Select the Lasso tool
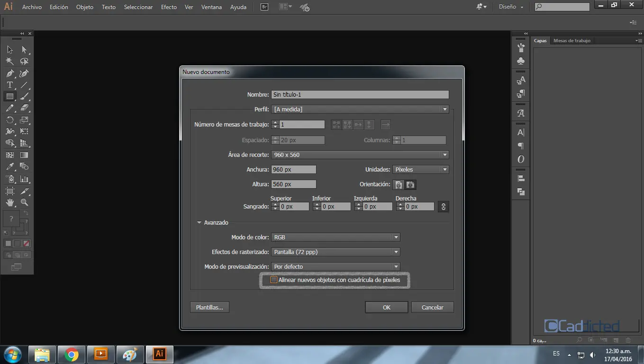The image size is (644, 364). [x=25, y=61]
